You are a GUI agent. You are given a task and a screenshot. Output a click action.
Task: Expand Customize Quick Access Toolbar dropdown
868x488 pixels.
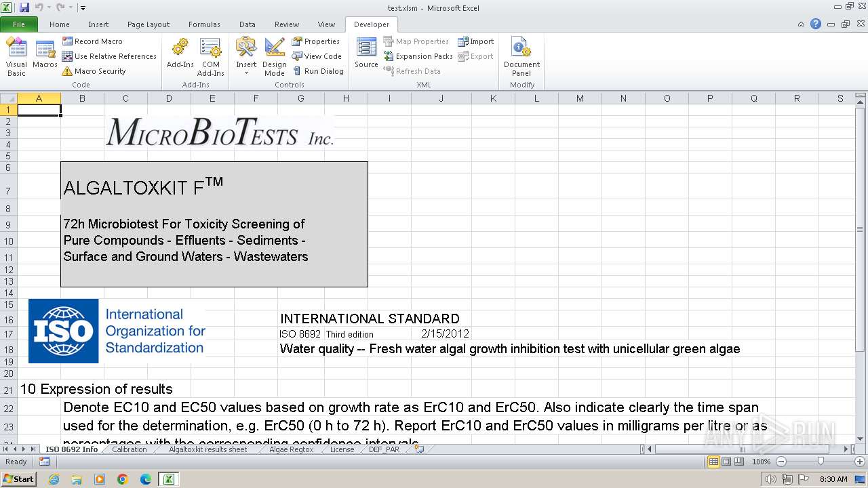(x=83, y=8)
